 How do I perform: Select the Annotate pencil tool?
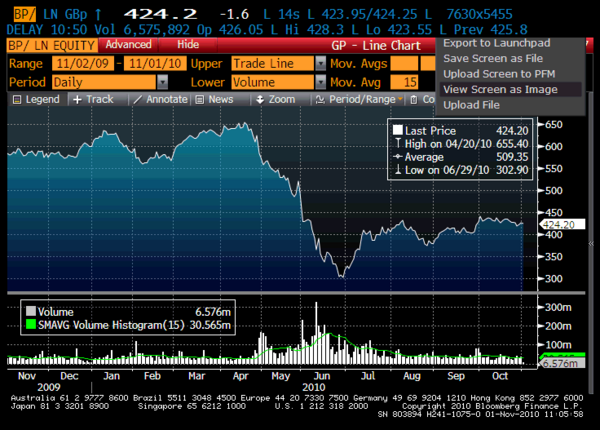[x=137, y=99]
